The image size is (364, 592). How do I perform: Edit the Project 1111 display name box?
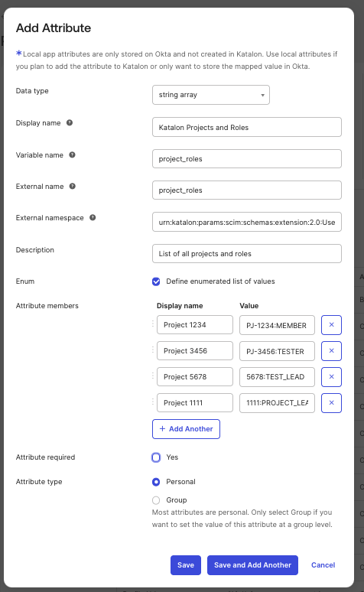[x=195, y=403]
